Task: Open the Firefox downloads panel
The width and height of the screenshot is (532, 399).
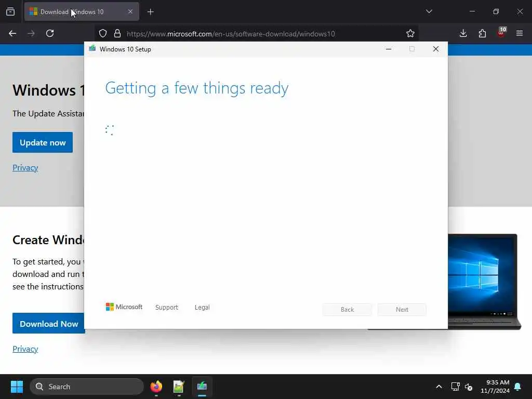Action: click(x=463, y=33)
